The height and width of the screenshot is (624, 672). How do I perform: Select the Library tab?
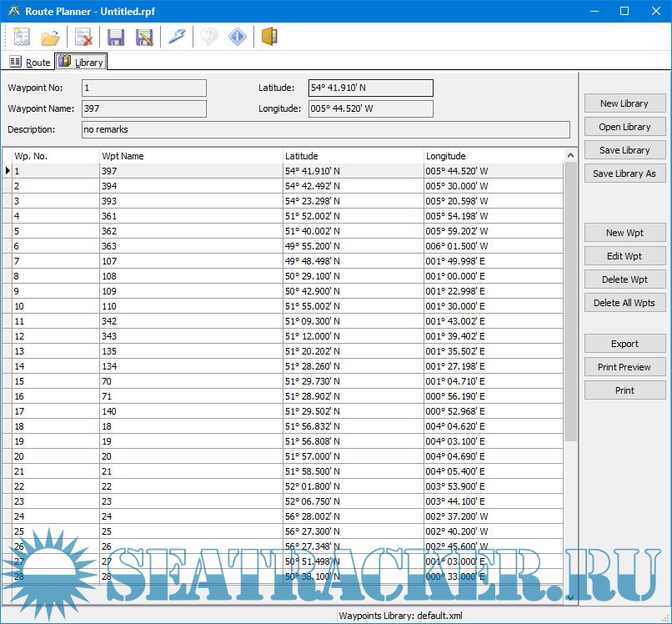click(x=82, y=63)
